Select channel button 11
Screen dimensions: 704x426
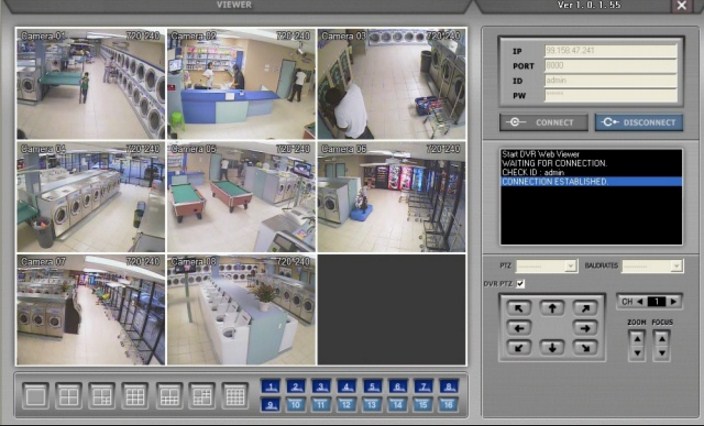(x=321, y=404)
